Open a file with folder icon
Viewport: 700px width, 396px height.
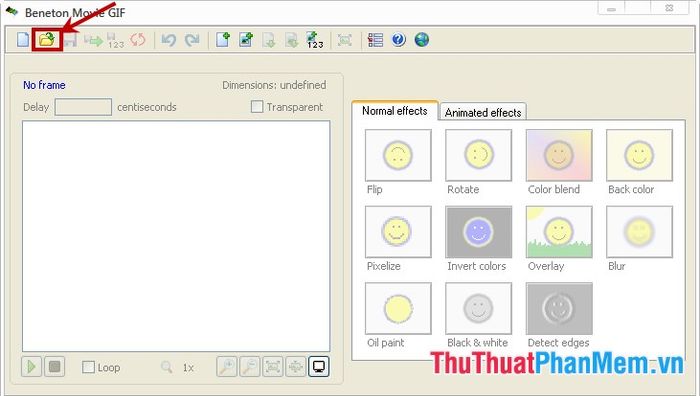point(47,40)
